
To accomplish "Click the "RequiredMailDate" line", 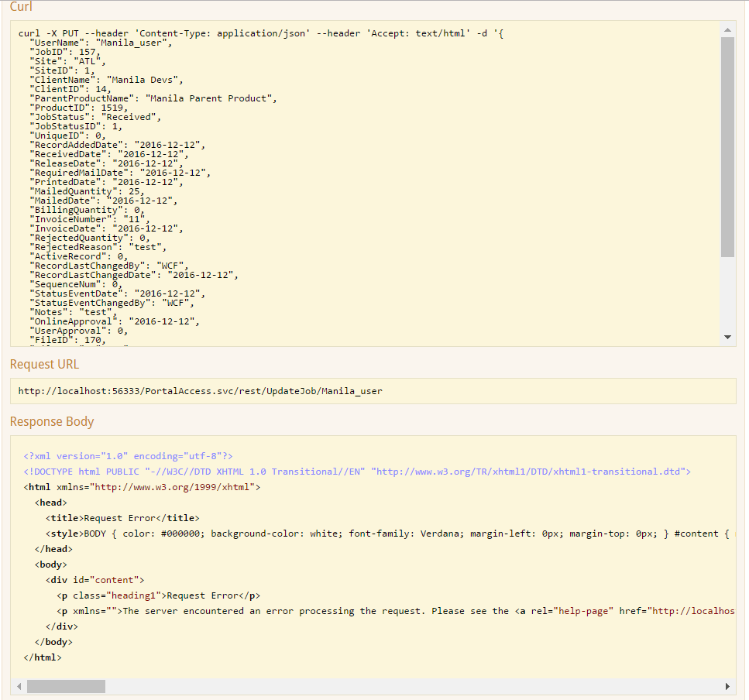I will click(x=120, y=173).
